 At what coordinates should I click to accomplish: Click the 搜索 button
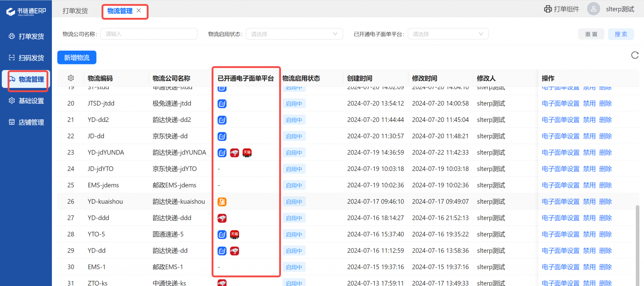pos(621,34)
